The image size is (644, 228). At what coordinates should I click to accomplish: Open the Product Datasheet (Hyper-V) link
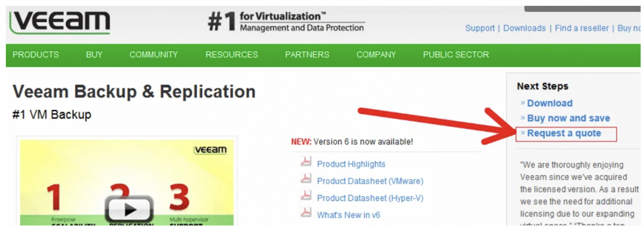370,198
